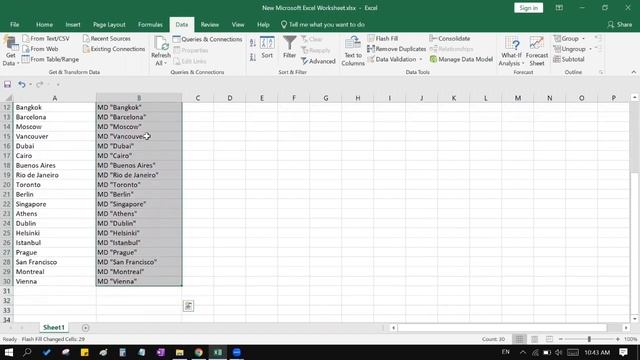
Task: Sort ascending A to Z
Action: 253,43
